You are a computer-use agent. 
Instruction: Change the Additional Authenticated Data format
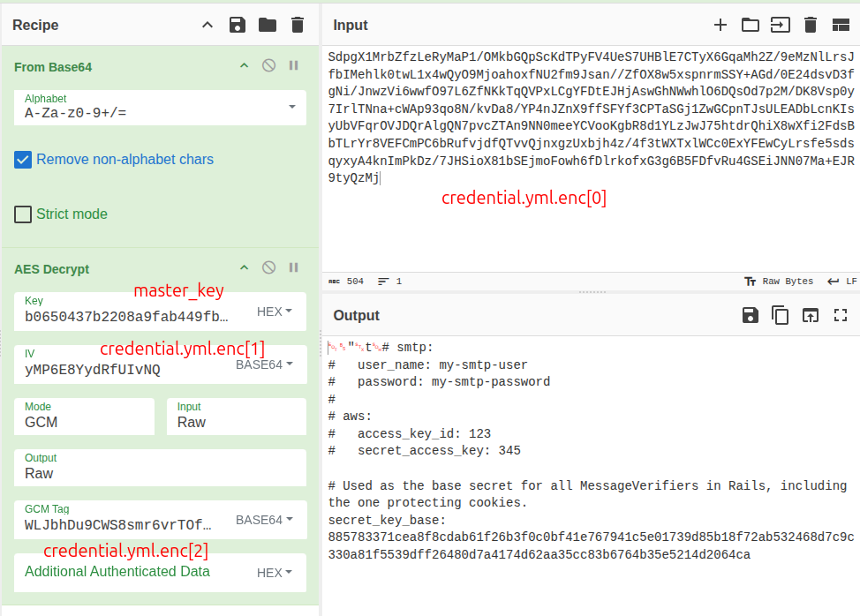click(275, 573)
